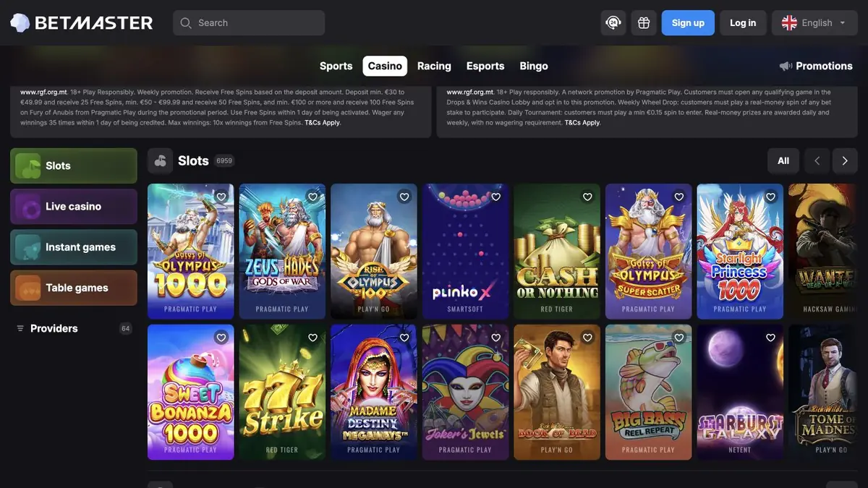
Task: Toggle heart on Big Bass Reel Repeat
Action: pos(679,338)
